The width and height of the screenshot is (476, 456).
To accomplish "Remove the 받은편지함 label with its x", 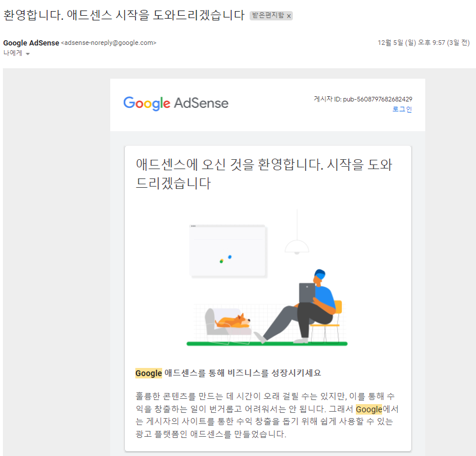I will 289,16.
